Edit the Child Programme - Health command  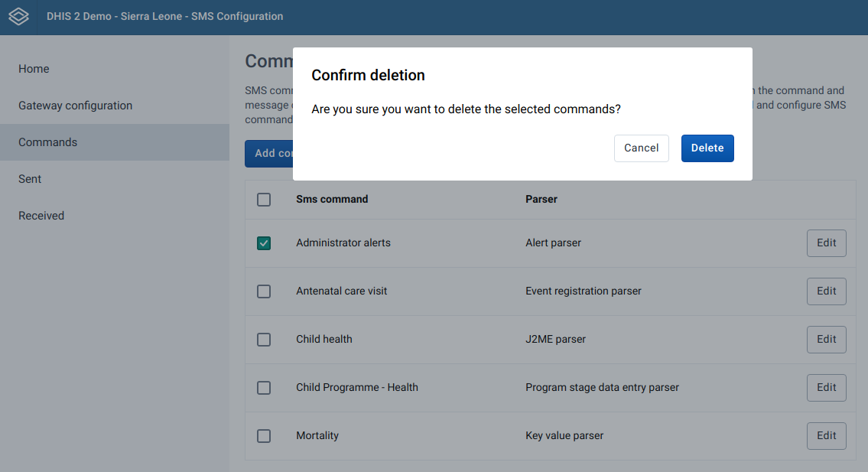point(826,387)
